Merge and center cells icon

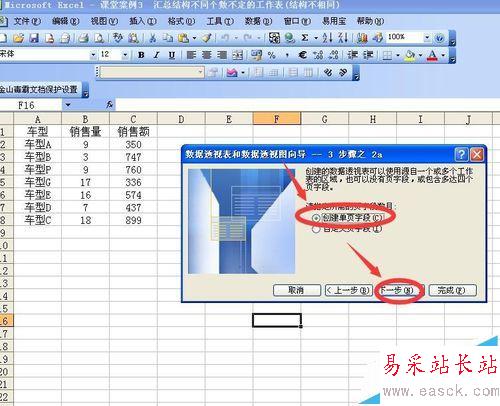pos(237,55)
